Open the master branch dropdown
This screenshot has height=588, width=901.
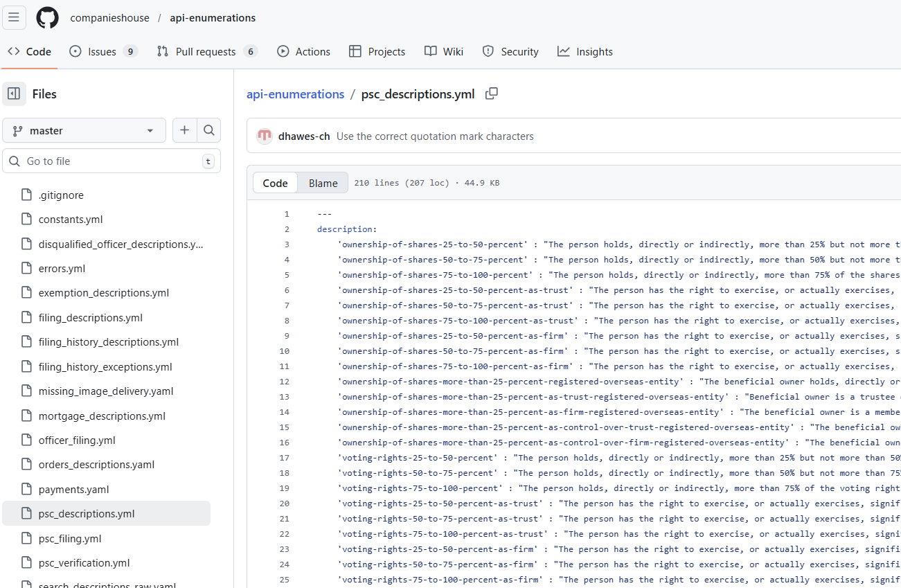click(84, 130)
